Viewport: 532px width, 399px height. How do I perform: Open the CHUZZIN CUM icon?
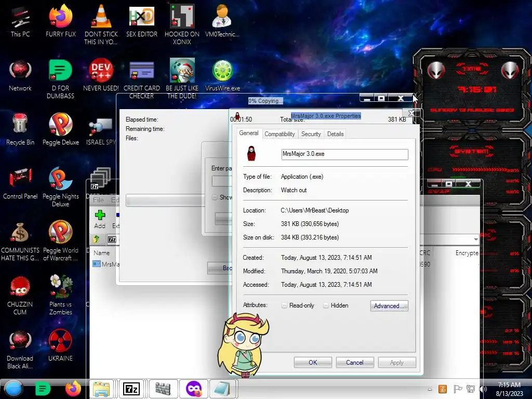click(x=20, y=296)
